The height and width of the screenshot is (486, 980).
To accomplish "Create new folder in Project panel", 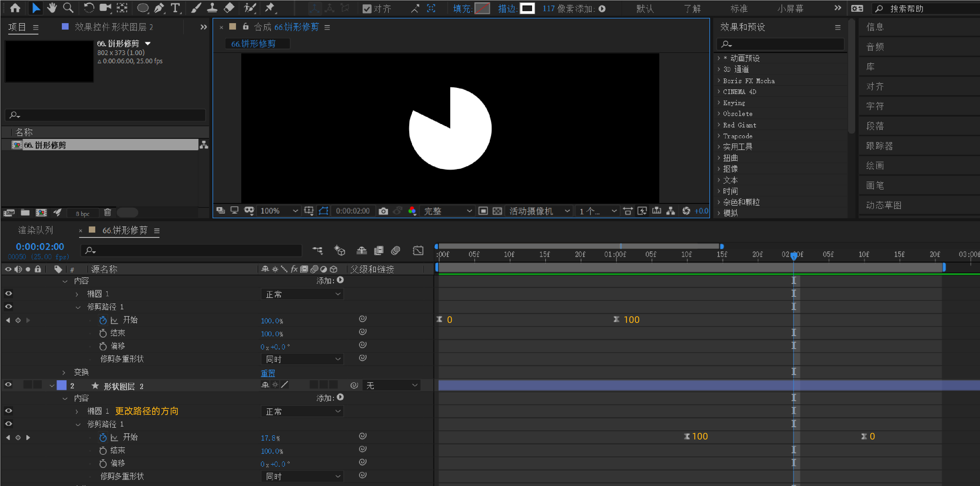I will (25, 213).
